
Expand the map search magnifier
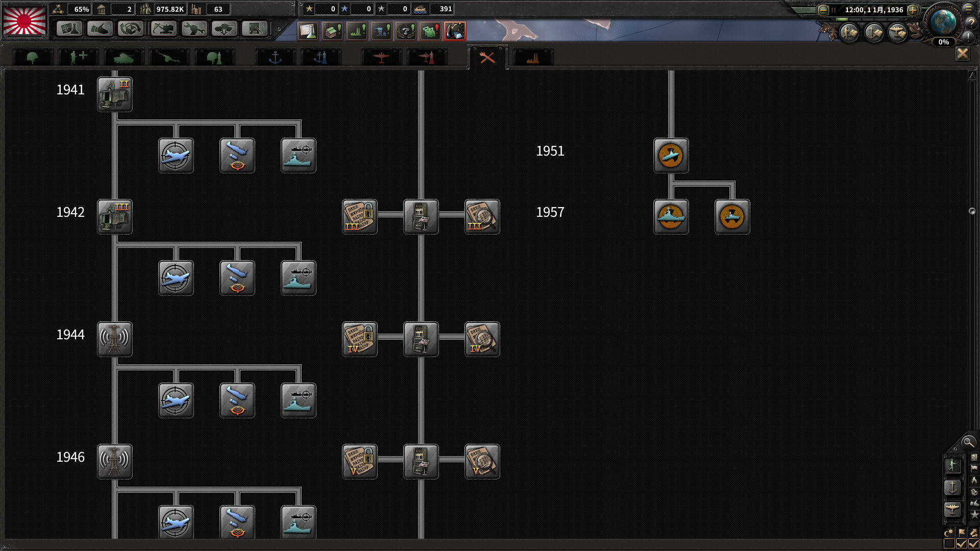tap(968, 442)
